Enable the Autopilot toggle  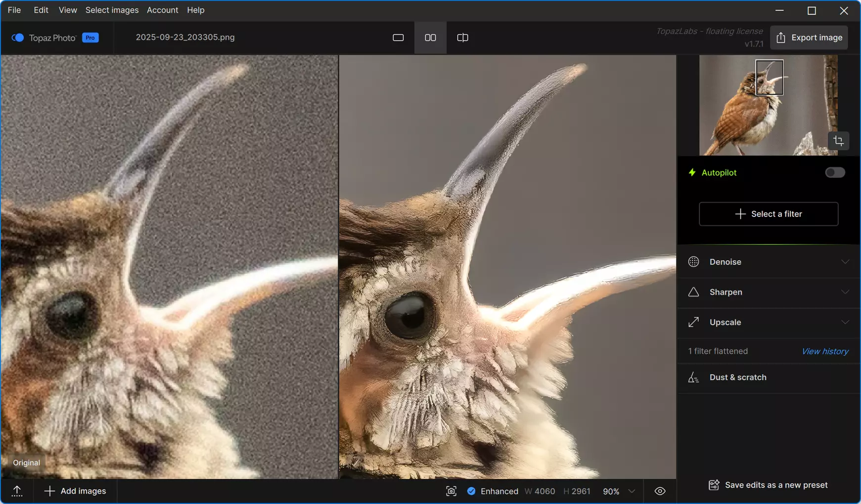pos(835,172)
